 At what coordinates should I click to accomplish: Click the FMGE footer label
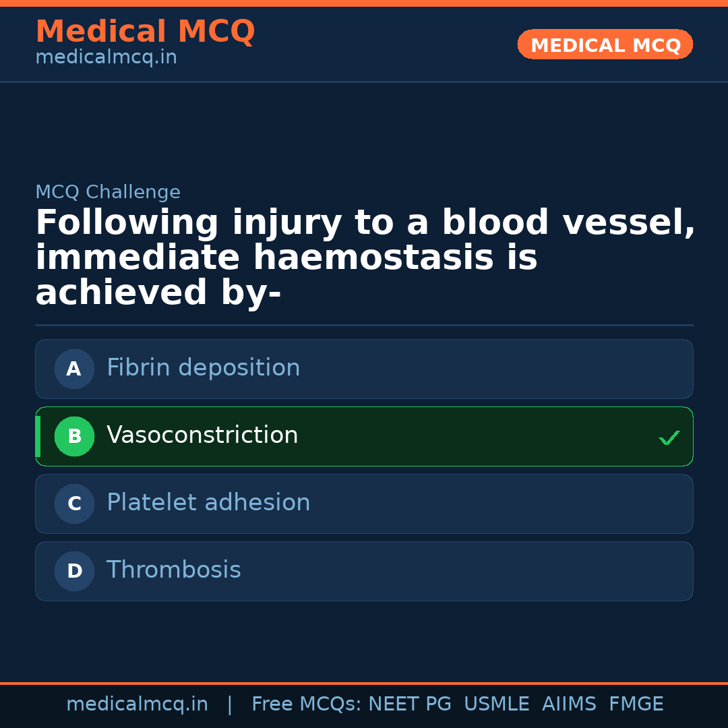coord(636,704)
